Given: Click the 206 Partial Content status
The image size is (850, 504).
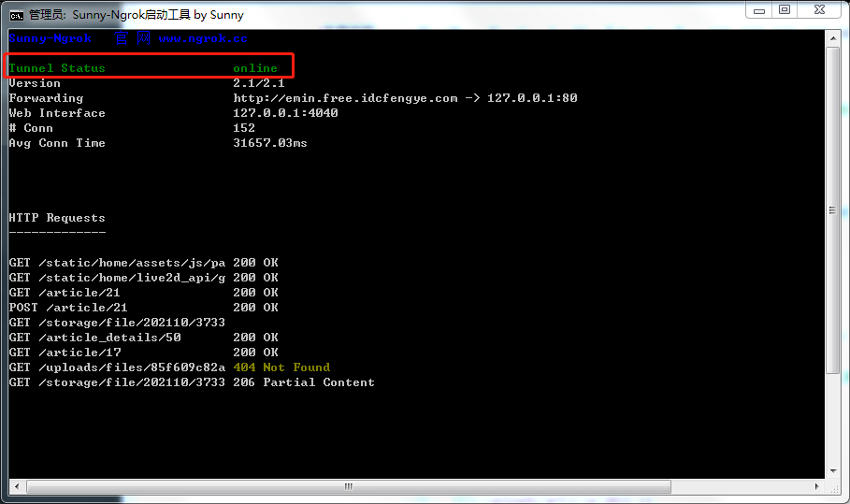Looking at the screenshot, I should (304, 382).
